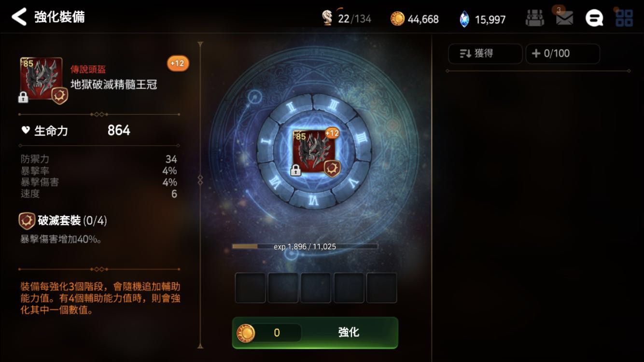Select the last empty material slot

pos(381,288)
